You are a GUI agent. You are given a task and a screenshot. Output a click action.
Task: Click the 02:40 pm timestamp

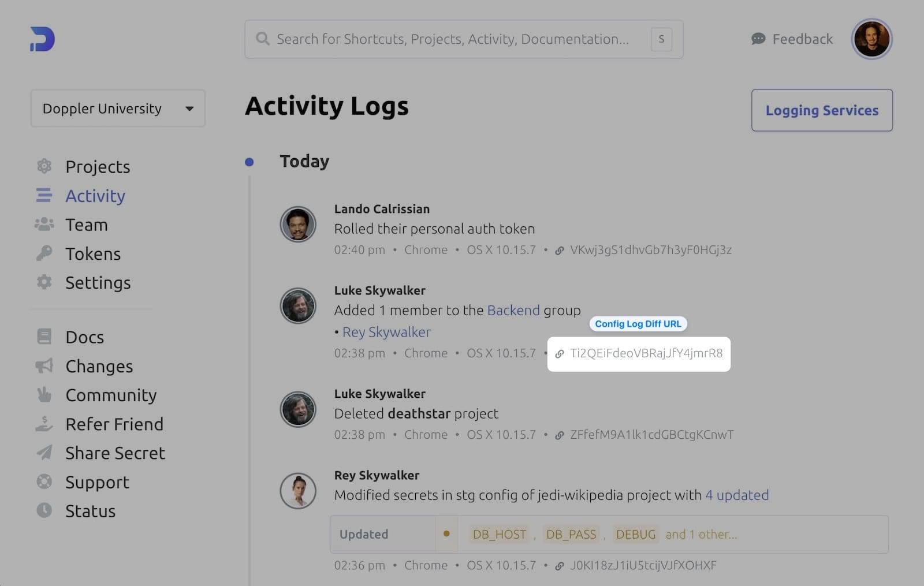[359, 250]
